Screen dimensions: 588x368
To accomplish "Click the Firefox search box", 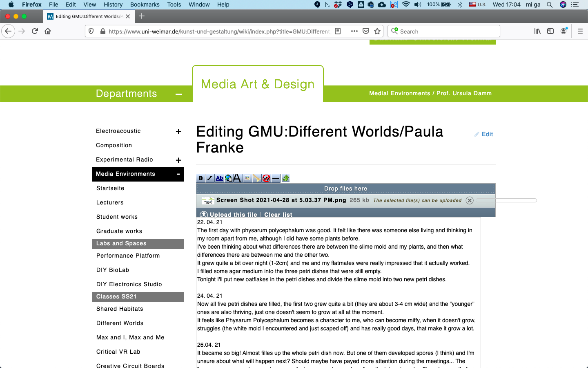I will pos(444,31).
